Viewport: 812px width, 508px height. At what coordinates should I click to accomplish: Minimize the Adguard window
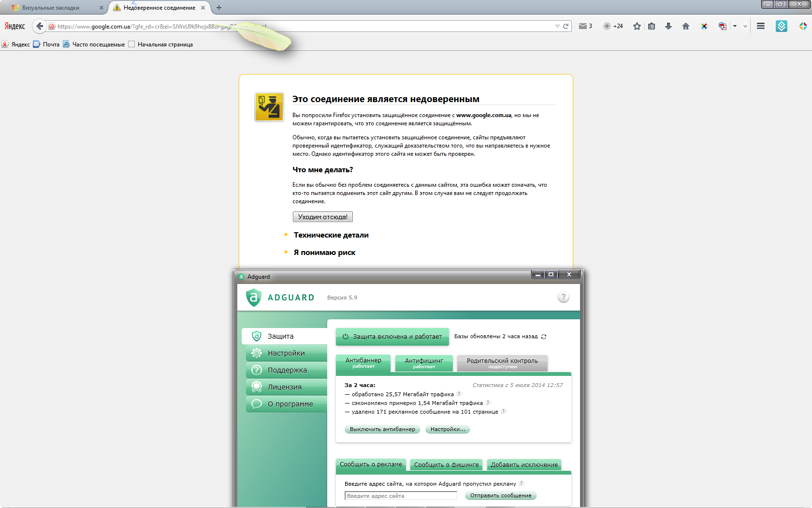(x=537, y=275)
